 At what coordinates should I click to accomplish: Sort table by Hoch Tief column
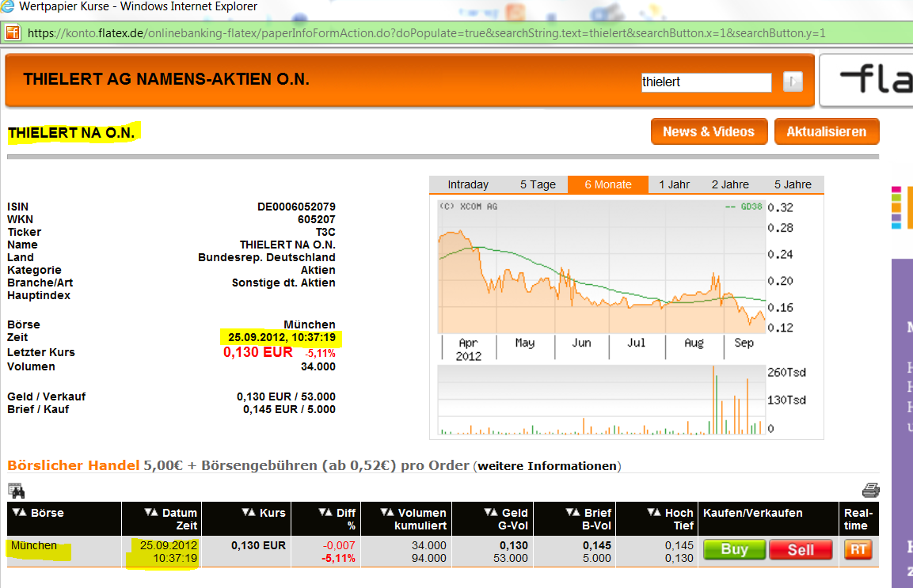click(670, 518)
